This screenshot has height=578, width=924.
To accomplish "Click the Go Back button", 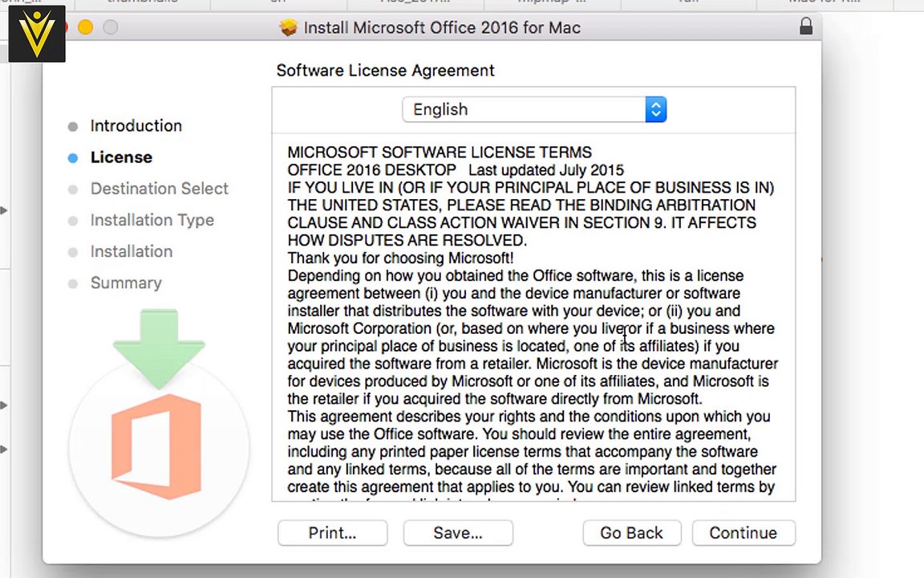I will [x=632, y=532].
